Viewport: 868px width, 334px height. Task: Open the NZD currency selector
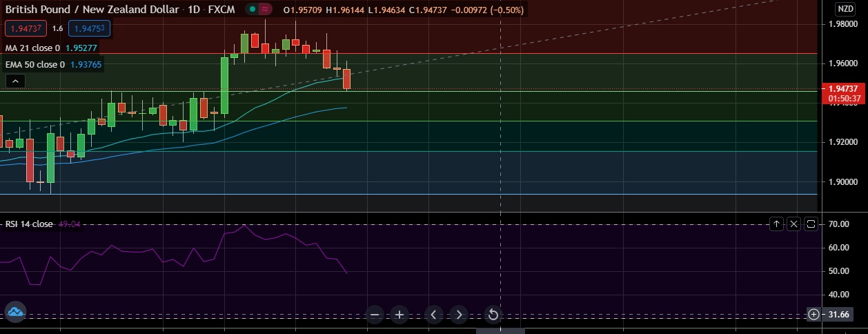pos(845,9)
